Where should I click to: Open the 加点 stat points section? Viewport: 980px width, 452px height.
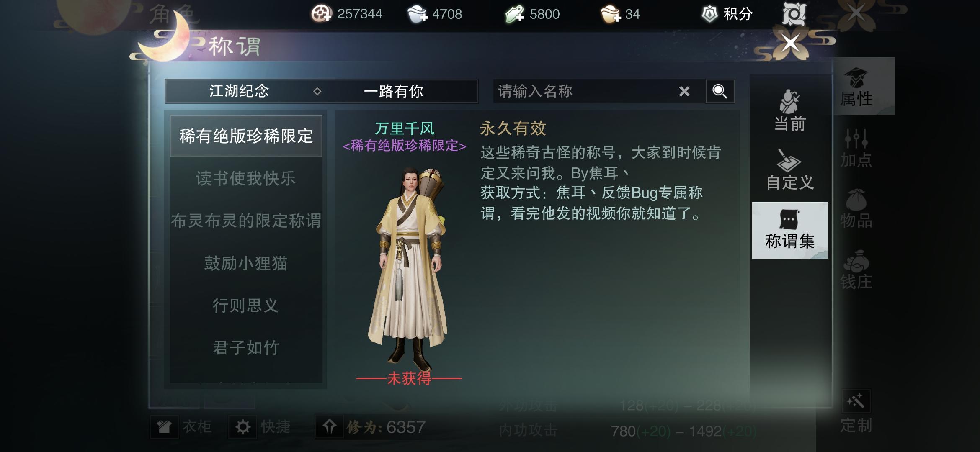[x=856, y=149]
